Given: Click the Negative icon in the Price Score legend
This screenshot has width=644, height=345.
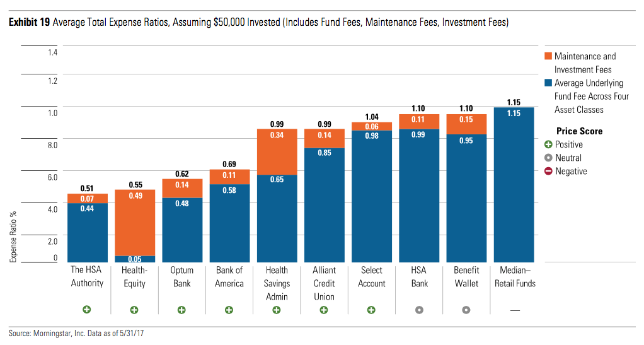Looking at the screenshot, I should pos(548,171).
